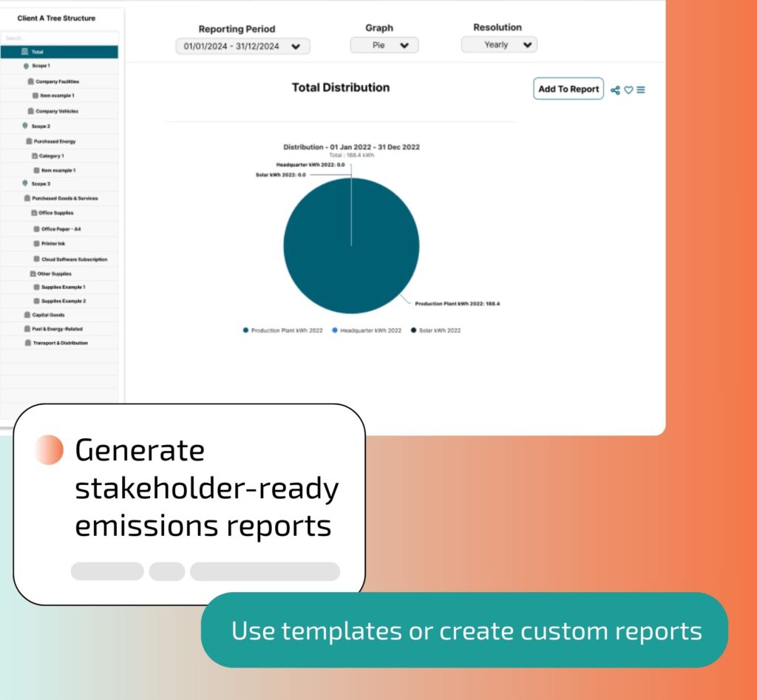
Task: Click the tree structure search field
Action: click(59, 38)
